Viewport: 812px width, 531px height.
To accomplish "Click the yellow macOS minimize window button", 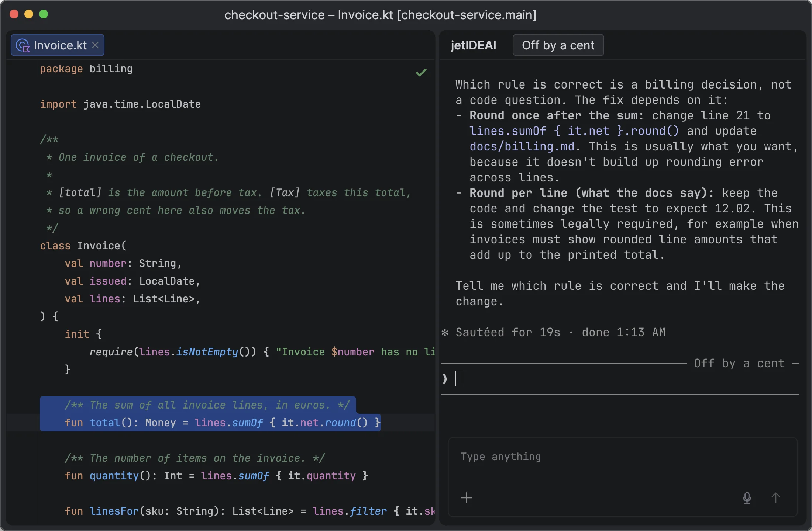I will click(x=29, y=14).
